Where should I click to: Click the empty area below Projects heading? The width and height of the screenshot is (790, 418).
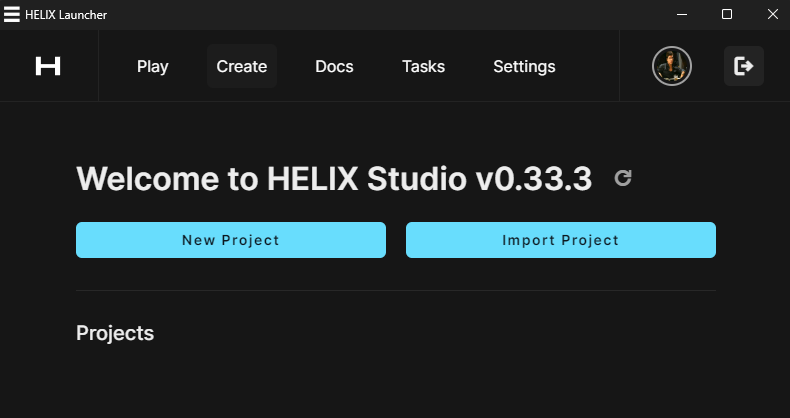395,385
